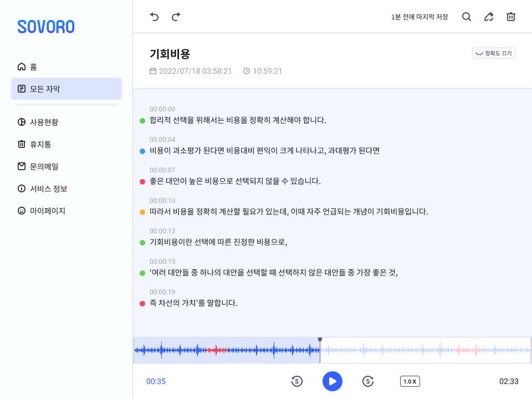
Task: Click red dot next to 즉 차선의 가치 line
Action: (142, 304)
